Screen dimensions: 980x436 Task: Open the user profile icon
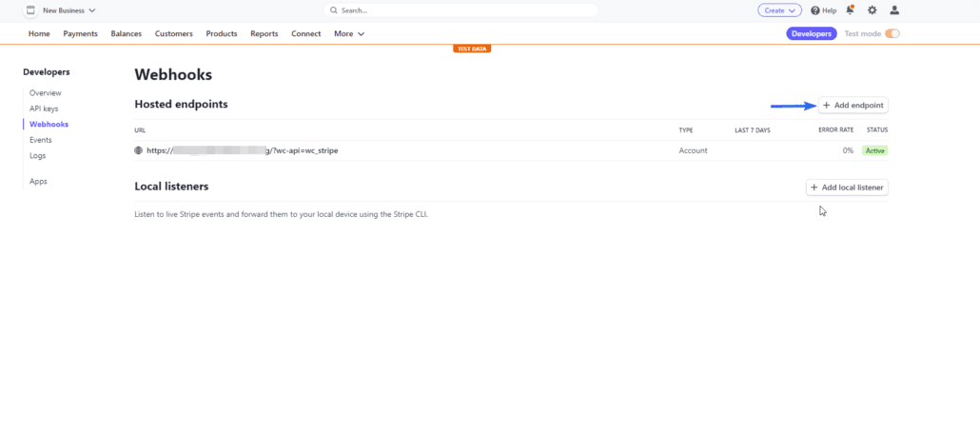(x=894, y=10)
